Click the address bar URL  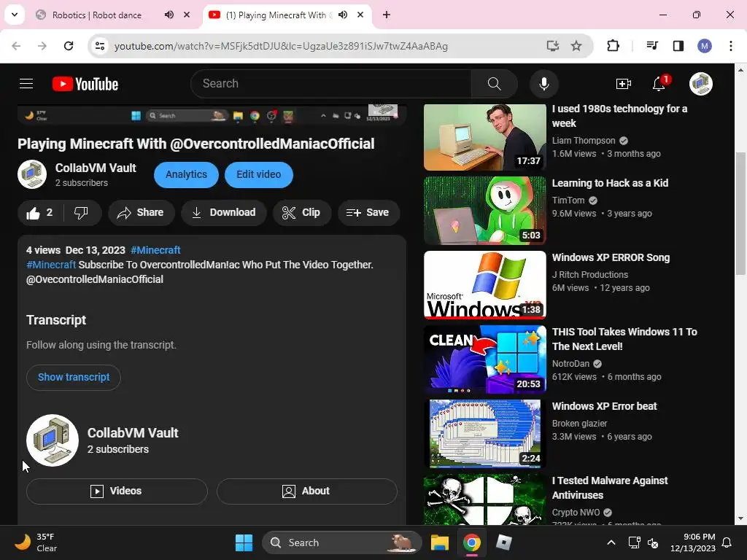(x=281, y=46)
